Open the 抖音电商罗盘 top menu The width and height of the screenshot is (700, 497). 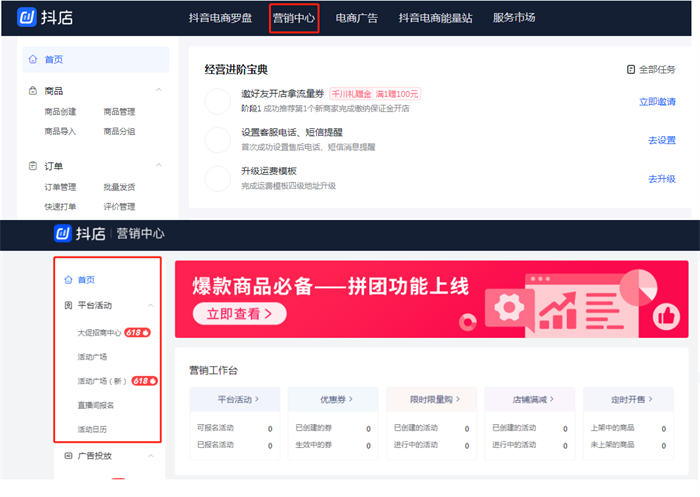tap(220, 18)
